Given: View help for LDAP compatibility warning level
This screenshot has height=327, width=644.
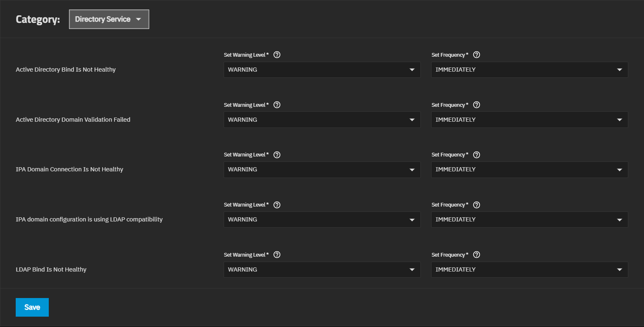Looking at the screenshot, I should 277,205.
